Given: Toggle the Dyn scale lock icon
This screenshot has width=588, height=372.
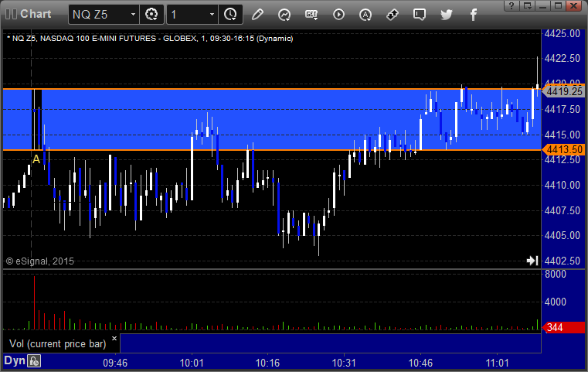Looking at the screenshot, I should pos(34,361).
